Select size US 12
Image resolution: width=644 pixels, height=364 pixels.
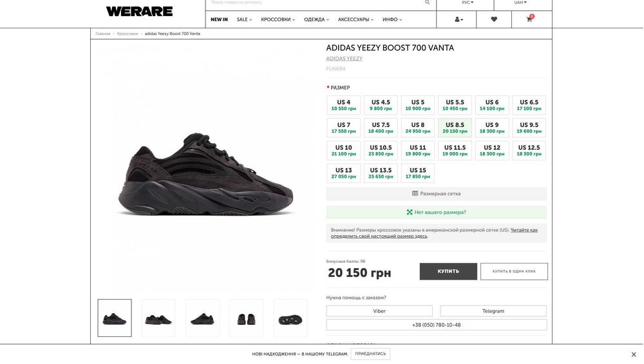click(492, 150)
